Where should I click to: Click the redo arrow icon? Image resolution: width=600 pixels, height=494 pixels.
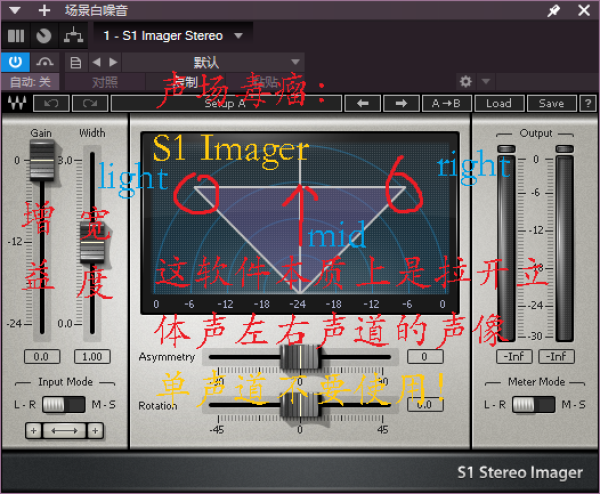(x=90, y=103)
